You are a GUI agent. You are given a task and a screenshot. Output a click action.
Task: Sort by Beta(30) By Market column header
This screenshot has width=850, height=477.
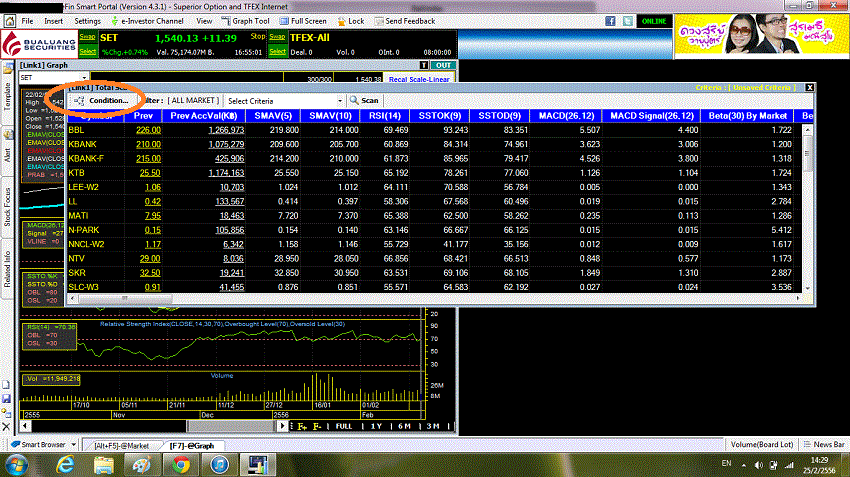pyautogui.click(x=748, y=116)
